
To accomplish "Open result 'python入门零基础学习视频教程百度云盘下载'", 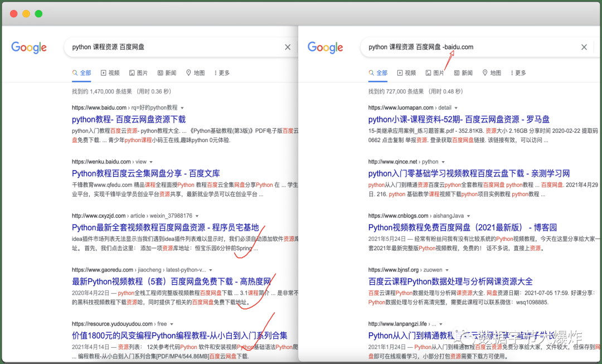I will 469,173.
